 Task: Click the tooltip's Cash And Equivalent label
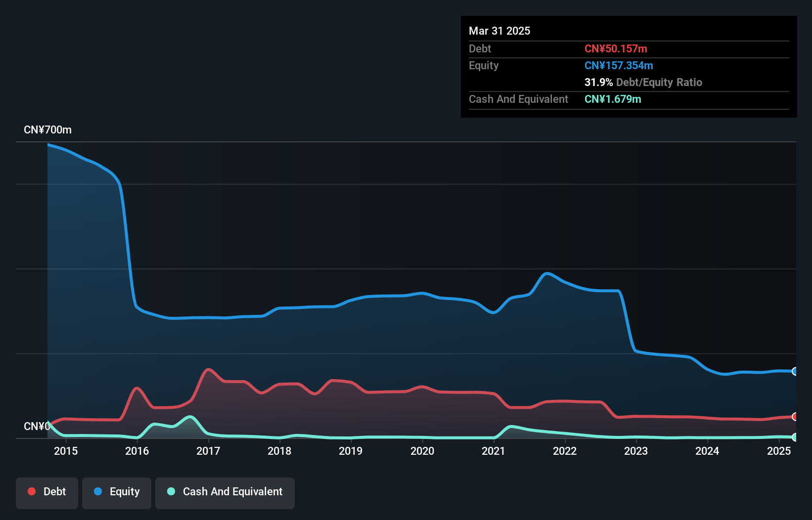[x=518, y=99]
